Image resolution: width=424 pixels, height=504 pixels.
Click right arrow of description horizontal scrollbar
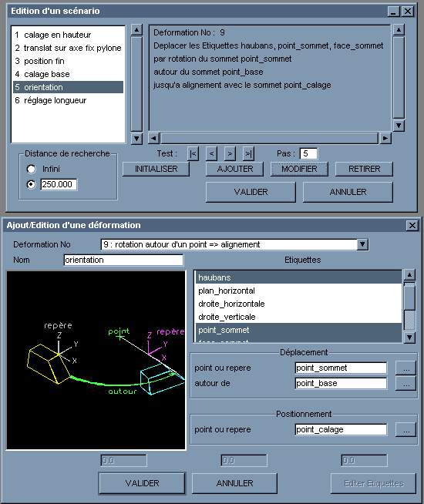(385, 138)
